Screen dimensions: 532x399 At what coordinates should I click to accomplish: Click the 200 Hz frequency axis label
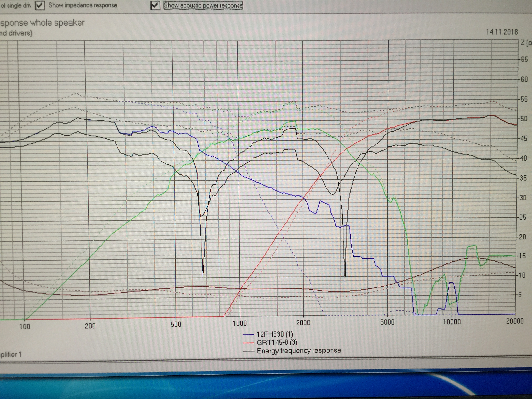[90, 326]
